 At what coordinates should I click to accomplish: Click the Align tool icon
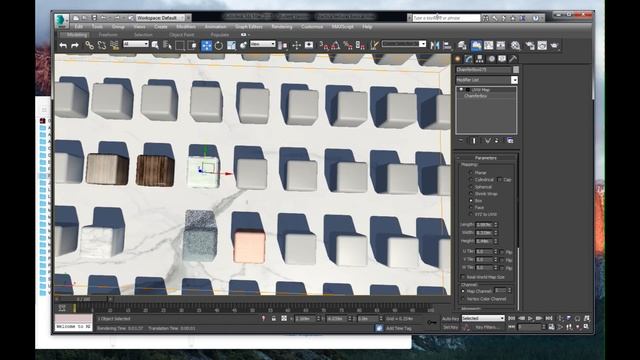[447, 46]
